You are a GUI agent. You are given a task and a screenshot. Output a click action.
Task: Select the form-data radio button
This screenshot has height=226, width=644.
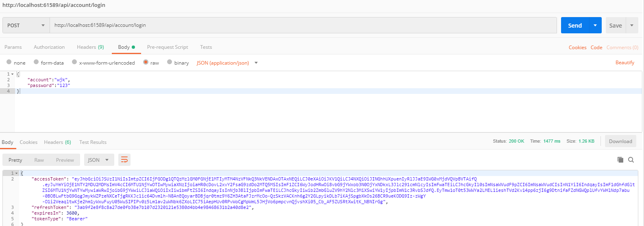[36, 62]
